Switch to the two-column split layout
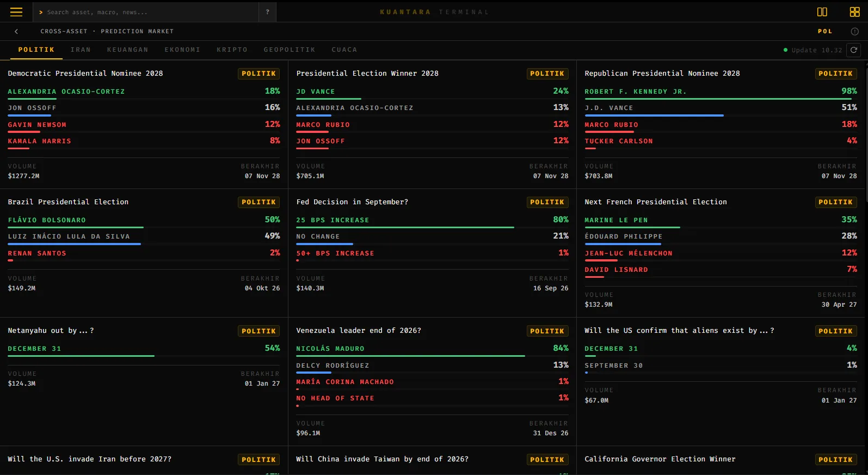This screenshot has width=868, height=475. [822, 12]
